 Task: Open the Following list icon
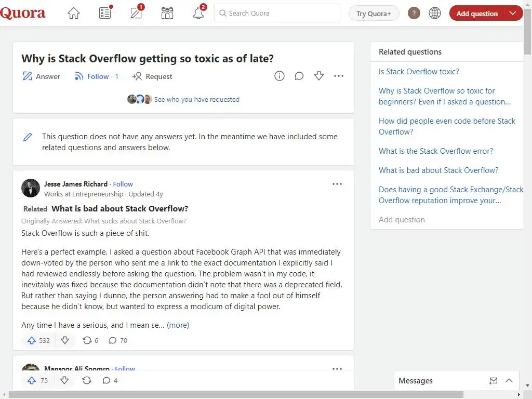[x=105, y=13]
